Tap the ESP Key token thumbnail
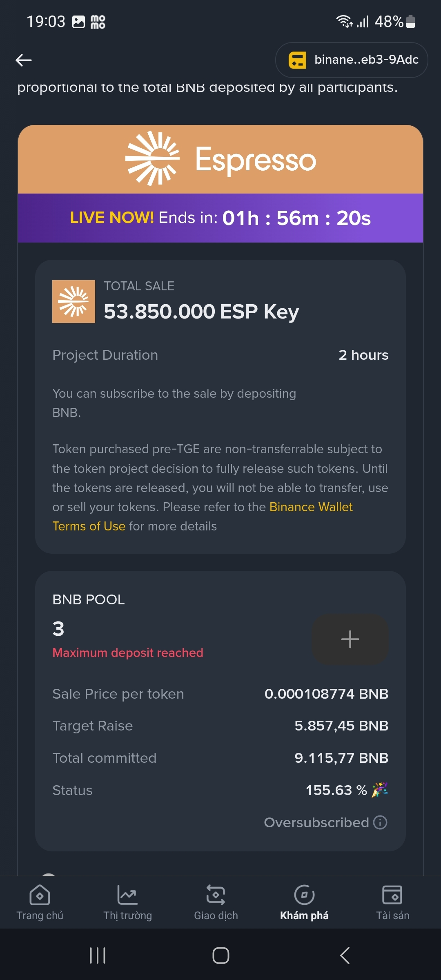The image size is (441, 980). tap(73, 301)
